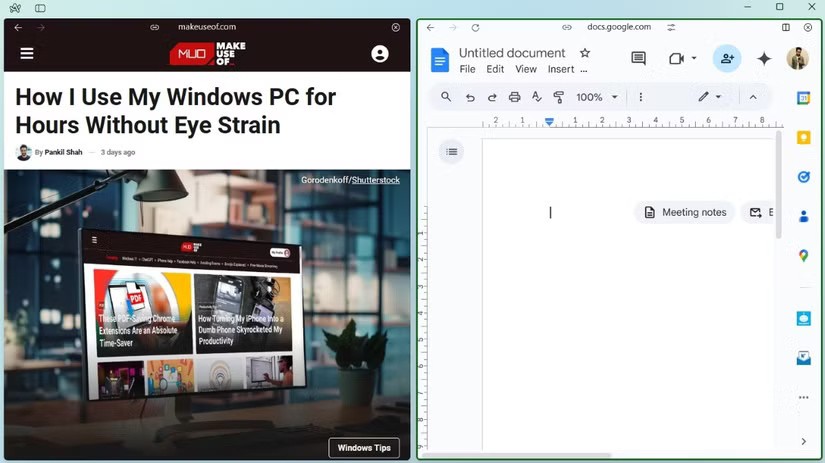Click the MUO account profile icon
This screenshot has height=463, width=825.
[x=380, y=54]
